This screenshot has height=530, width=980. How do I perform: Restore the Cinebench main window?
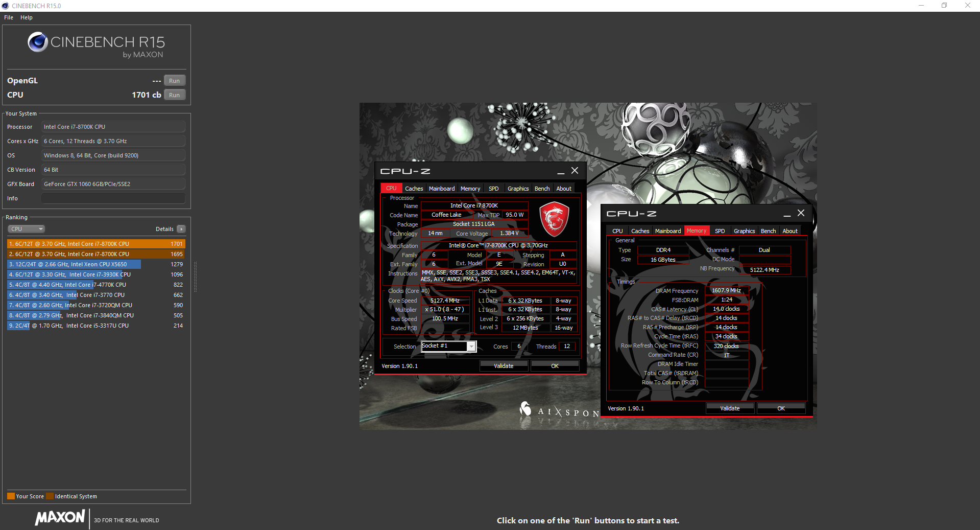pyautogui.click(x=944, y=6)
